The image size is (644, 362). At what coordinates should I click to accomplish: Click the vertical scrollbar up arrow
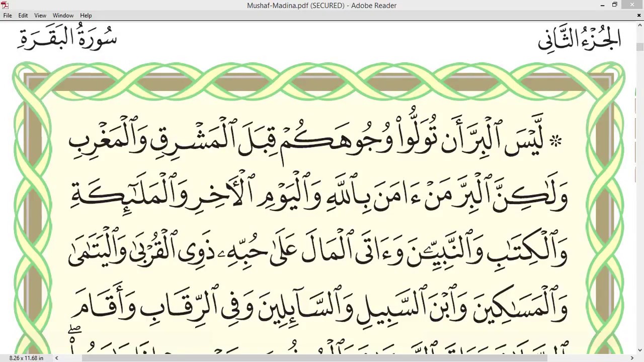(x=640, y=25)
